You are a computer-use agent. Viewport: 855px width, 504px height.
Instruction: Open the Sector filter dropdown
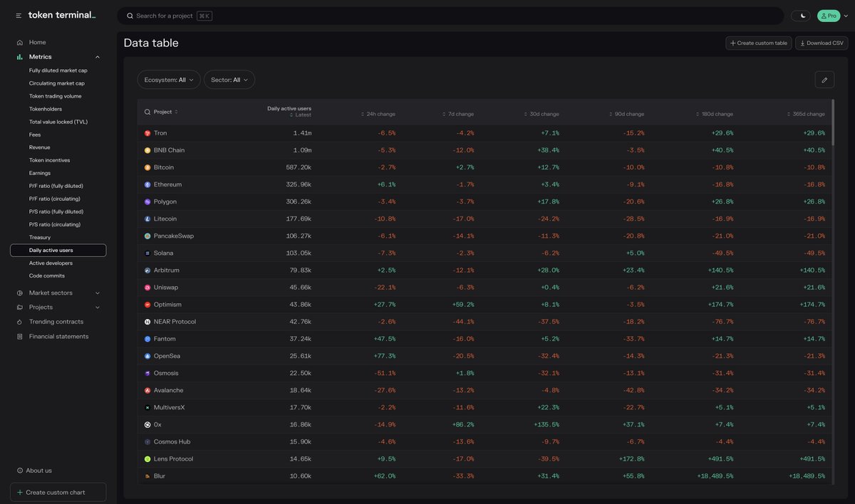coord(229,80)
